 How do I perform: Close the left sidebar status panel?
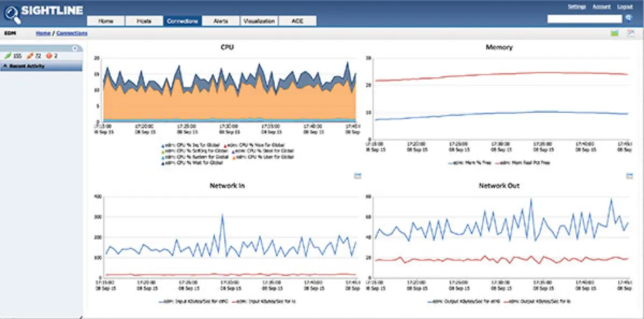click(x=75, y=48)
